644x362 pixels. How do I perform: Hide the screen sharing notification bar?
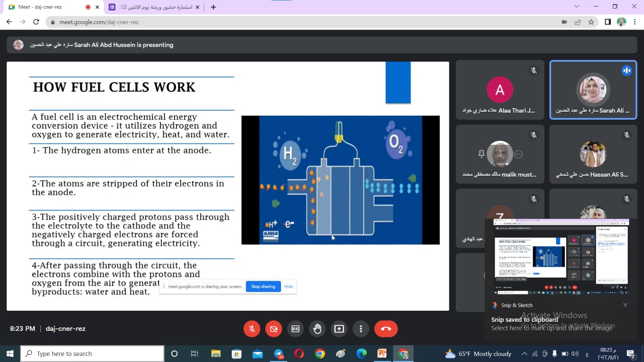tap(288, 287)
